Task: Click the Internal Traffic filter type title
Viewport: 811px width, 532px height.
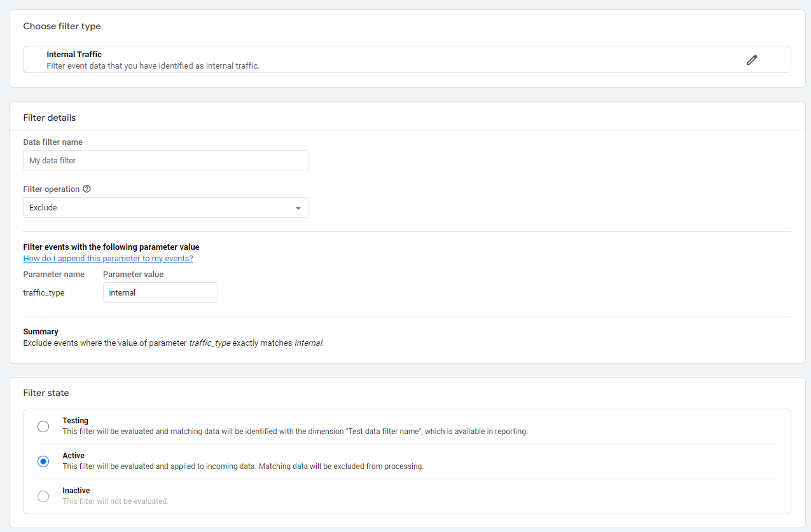Action: (x=74, y=55)
